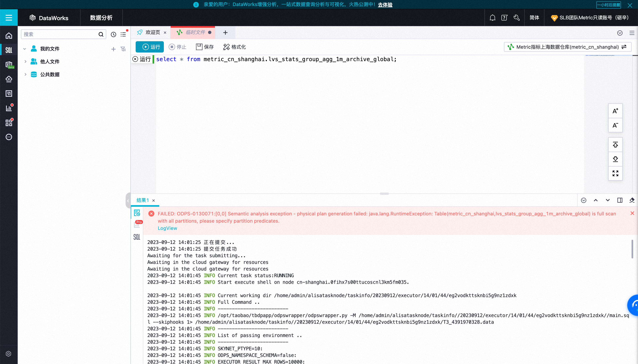The image size is (638, 364).
Task: Select the 结果1 result tab
Action: tap(143, 200)
